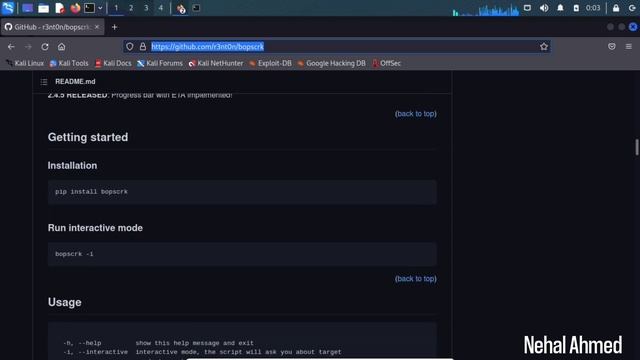Open the display settings tray icon

pos(527,8)
